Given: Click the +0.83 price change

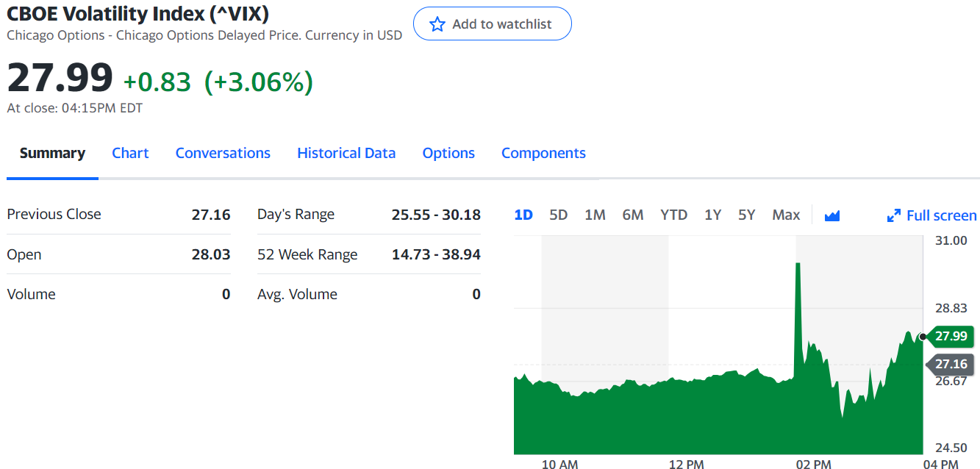Looking at the screenshot, I should coord(157,82).
